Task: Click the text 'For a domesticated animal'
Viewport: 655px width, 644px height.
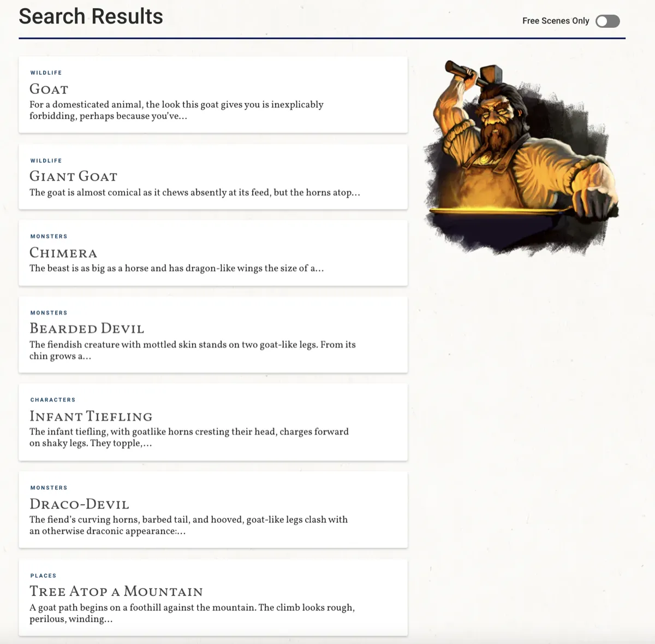Action: [x=86, y=104]
